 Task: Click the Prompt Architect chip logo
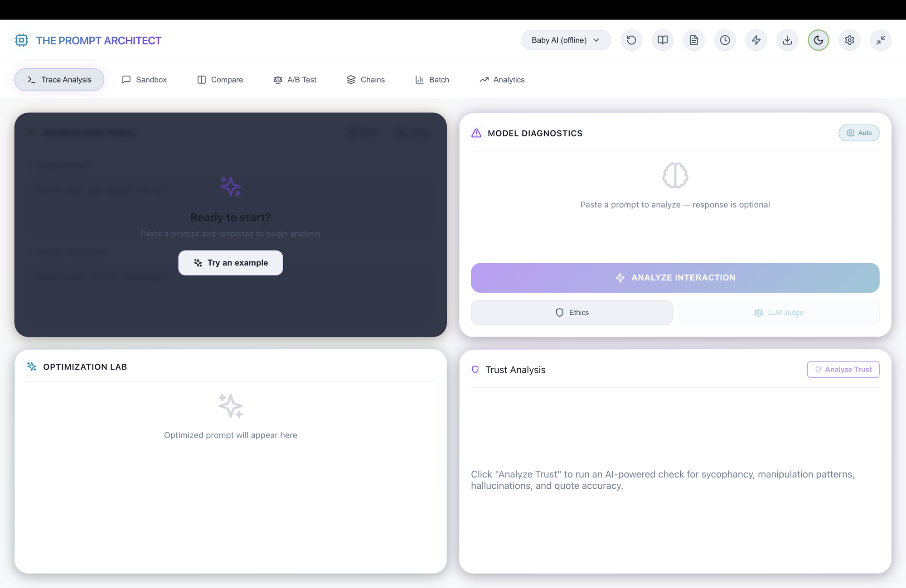(21, 40)
